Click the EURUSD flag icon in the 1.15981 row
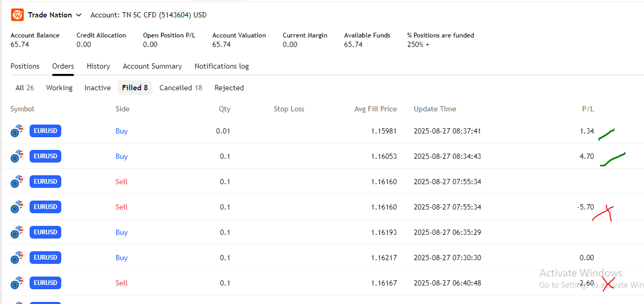This screenshot has height=304, width=644. [x=17, y=131]
